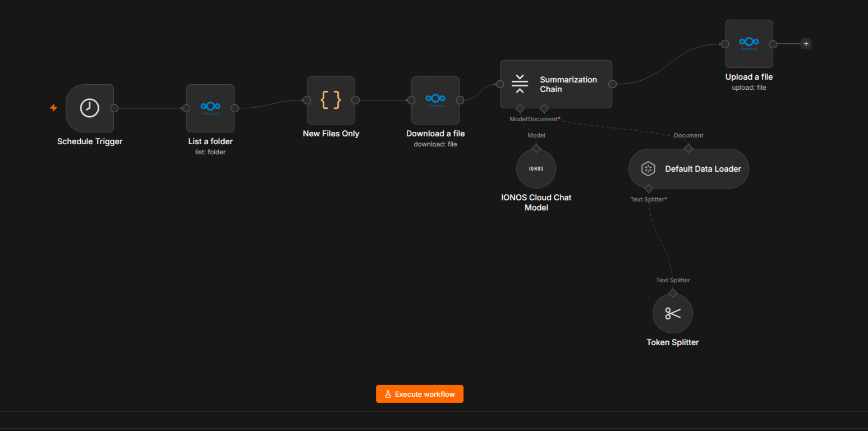This screenshot has height=431, width=868.
Task: Add a node after Upload a file
Action: [x=806, y=44]
